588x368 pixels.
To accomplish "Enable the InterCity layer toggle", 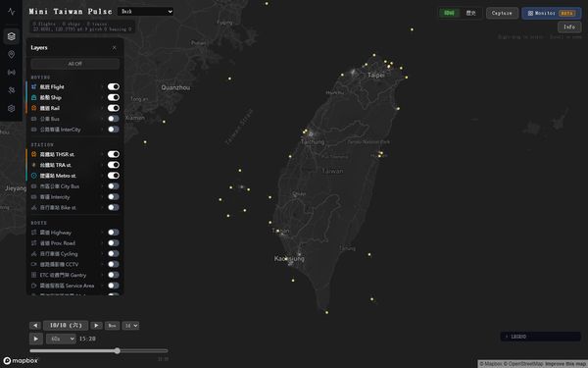I will (x=114, y=130).
